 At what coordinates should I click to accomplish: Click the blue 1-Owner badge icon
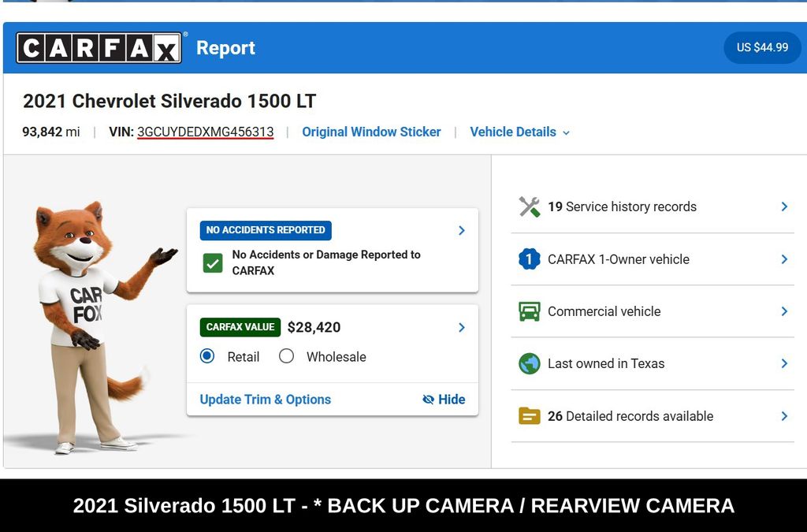coord(529,259)
